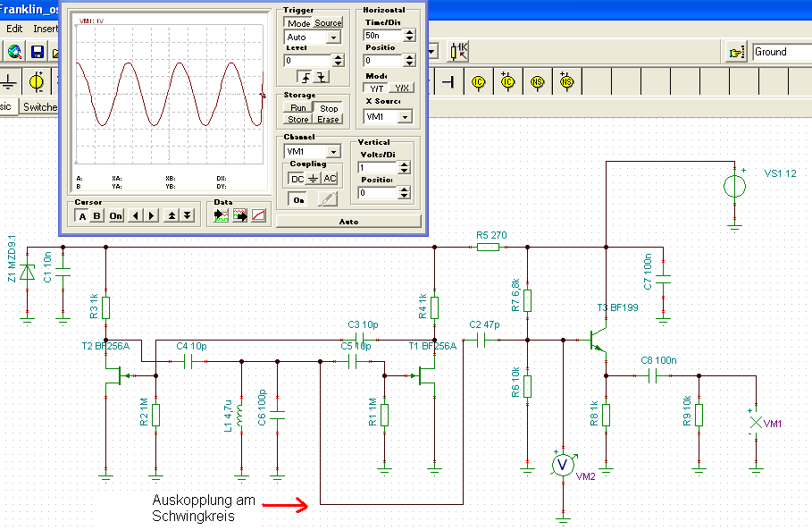812x530 pixels.
Task: Select Trigger Mode tab
Action: 298,23
